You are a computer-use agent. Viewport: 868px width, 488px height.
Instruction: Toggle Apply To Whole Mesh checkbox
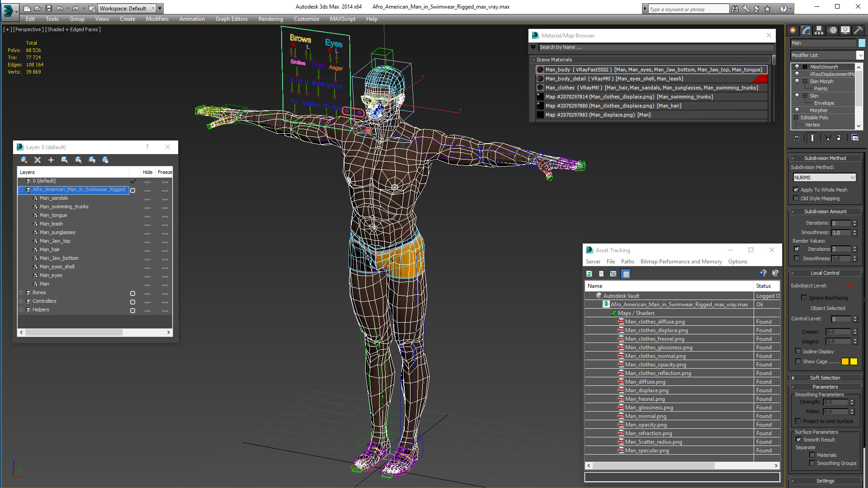tap(796, 190)
